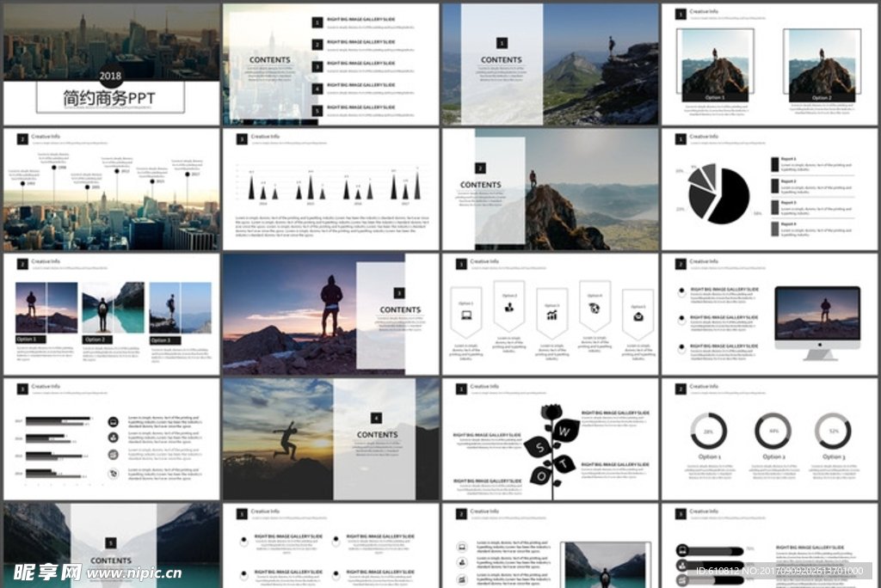Click the 2018 circle badge on title slide
Image resolution: width=881 pixels, height=588 pixels.
pos(110,77)
